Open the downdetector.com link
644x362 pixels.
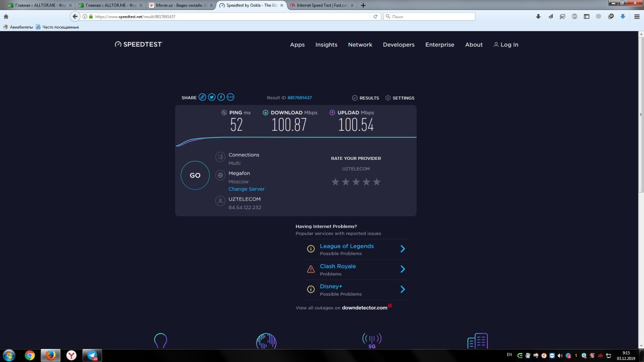pyautogui.click(x=365, y=308)
